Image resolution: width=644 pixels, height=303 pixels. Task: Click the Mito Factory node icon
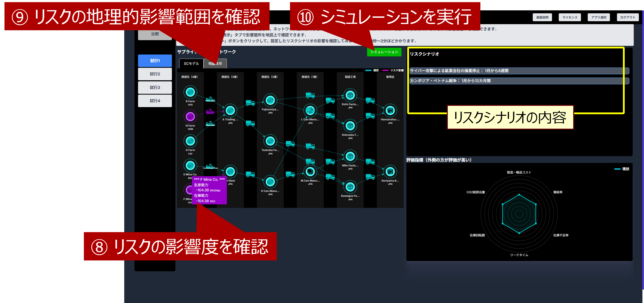pyautogui.click(x=350, y=156)
